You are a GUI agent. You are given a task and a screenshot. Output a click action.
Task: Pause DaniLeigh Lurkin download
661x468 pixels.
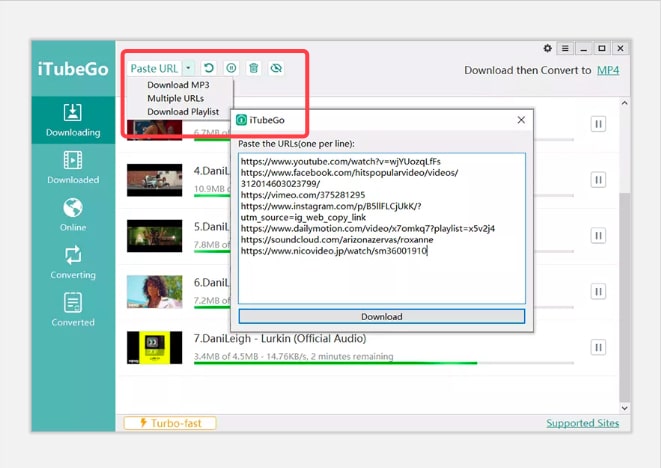(x=598, y=347)
